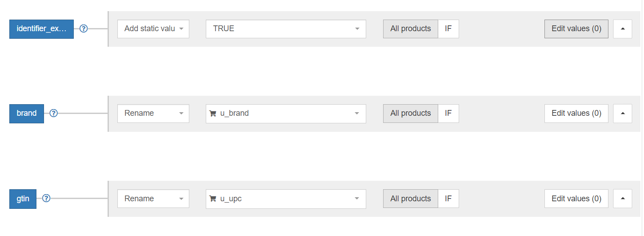Click Edit values for the brand row
This screenshot has width=644, height=236.
pos(576,113)
